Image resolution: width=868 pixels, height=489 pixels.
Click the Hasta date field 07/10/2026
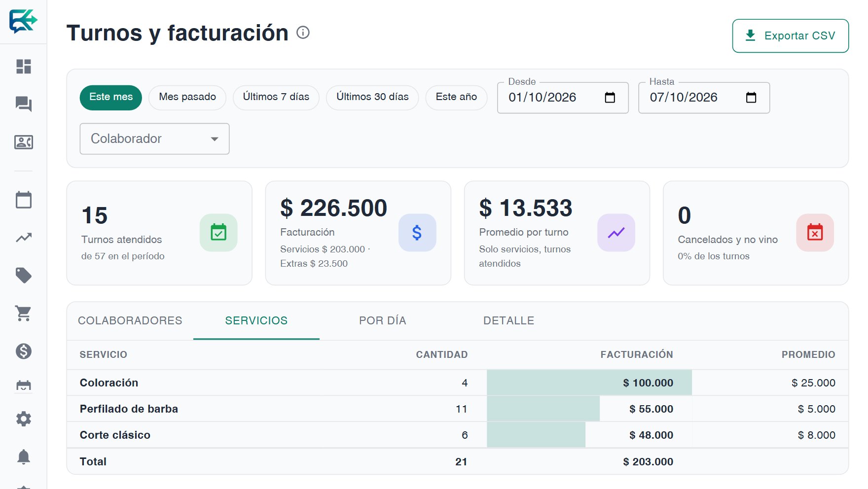(704, 98)
